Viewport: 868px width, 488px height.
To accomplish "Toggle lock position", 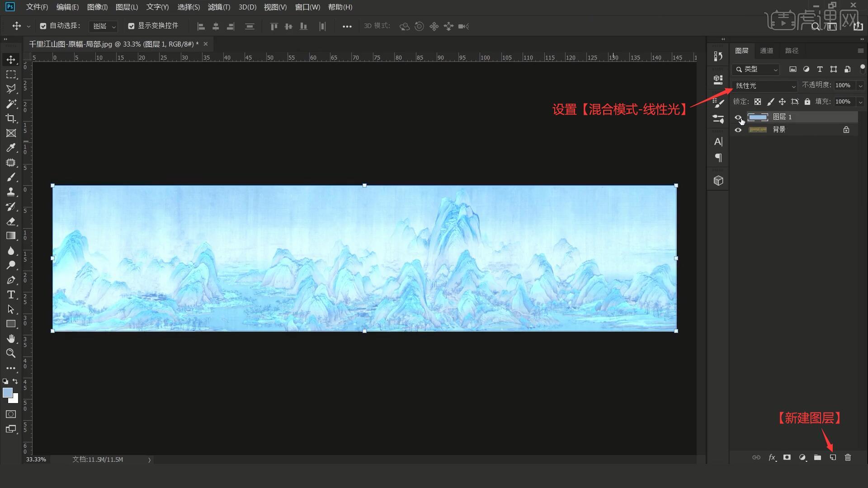I will 783,102.
